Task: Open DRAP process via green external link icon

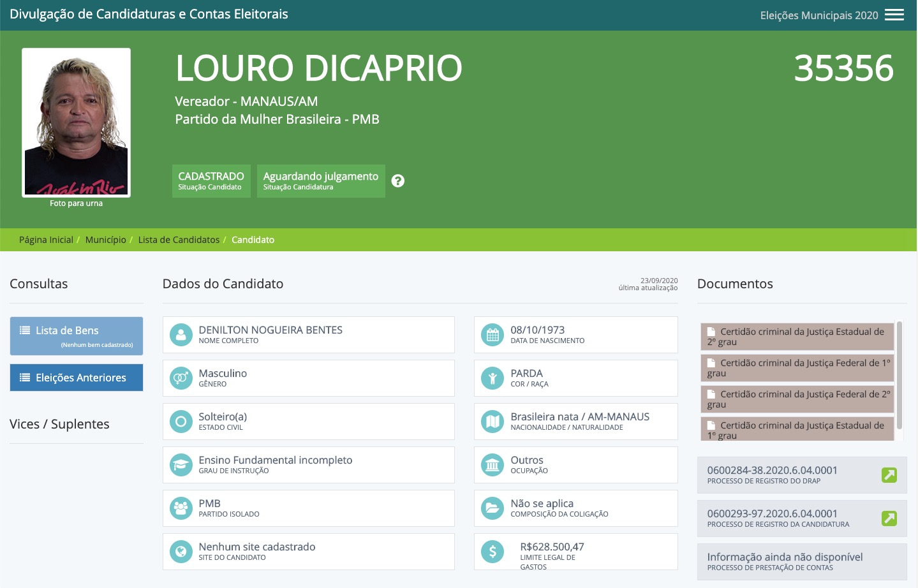Action: (x=889, y=475)
